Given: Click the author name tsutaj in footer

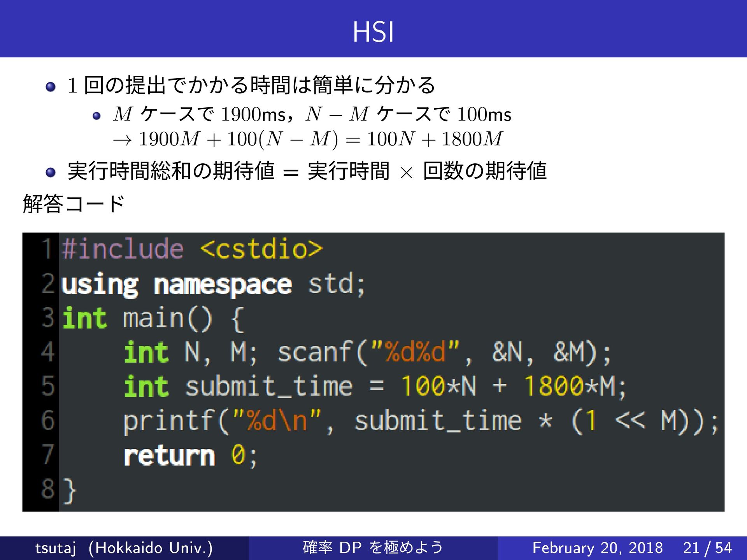Looking at the screenshot, I should [x=55, y=548].
